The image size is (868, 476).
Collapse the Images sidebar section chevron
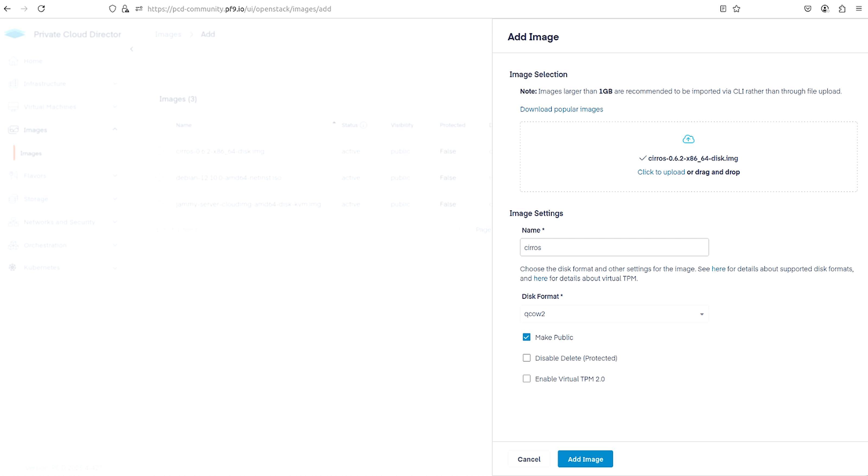[115, 130]
